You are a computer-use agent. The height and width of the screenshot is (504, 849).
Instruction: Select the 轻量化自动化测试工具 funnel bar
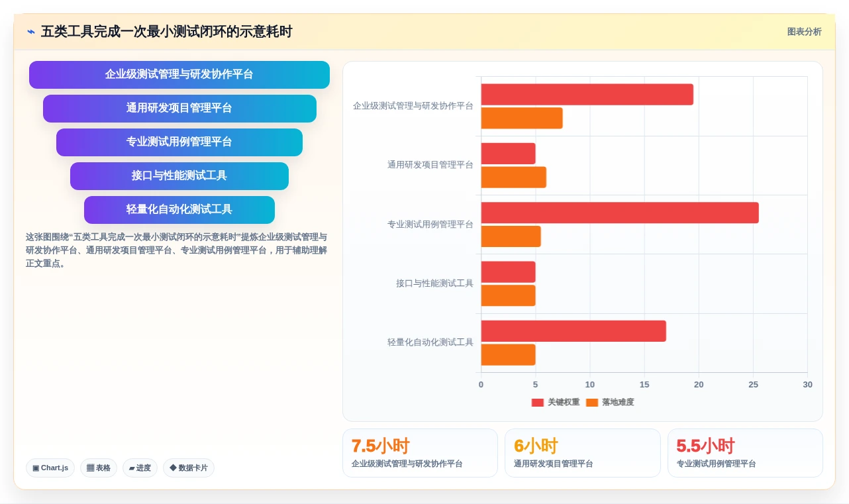click(179, 210)
